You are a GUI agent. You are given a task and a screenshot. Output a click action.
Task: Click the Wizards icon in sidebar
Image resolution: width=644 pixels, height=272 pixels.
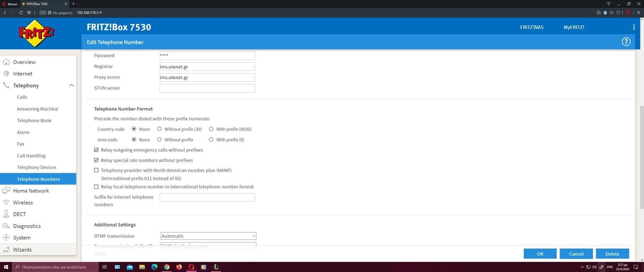tap(6, 250)
